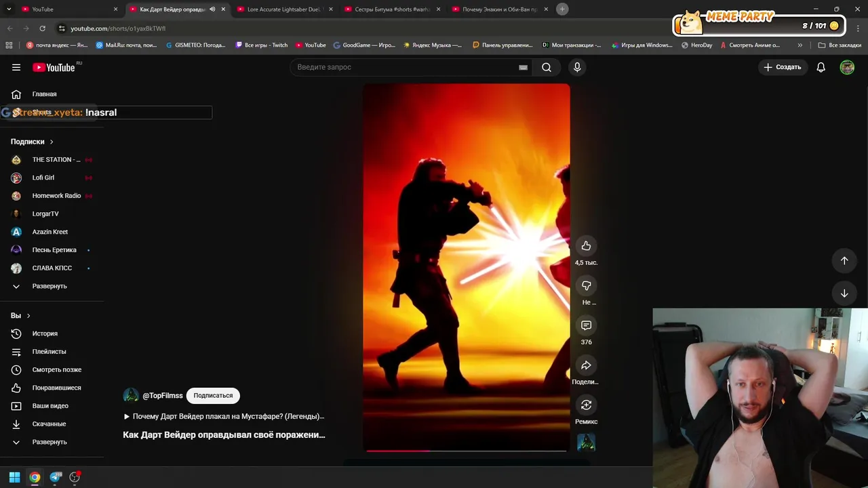Dislike the short with thumbs down
Viewport: 868px width, 488px height.
(x=586, y=285)
